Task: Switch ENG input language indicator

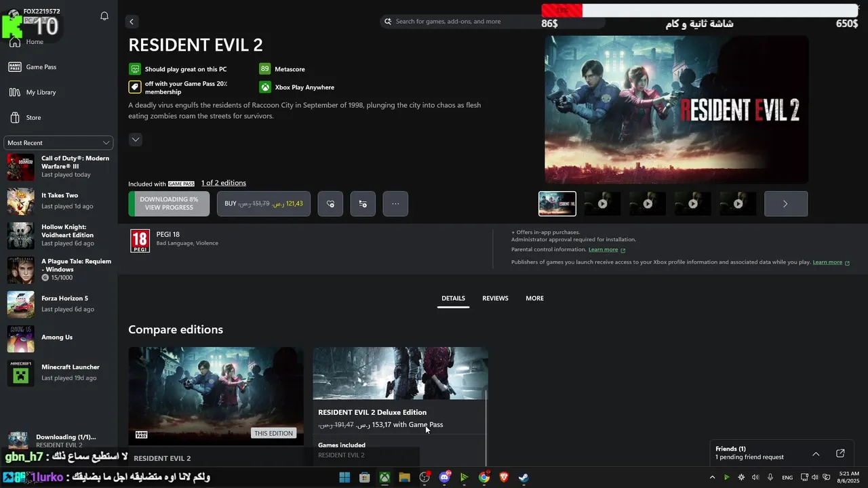Action: pos(787,477)
